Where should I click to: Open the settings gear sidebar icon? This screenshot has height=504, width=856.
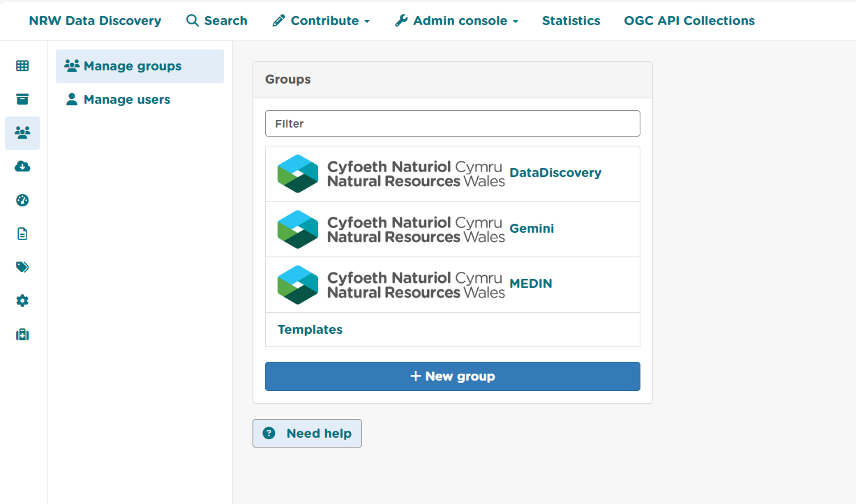coord(22,300)
